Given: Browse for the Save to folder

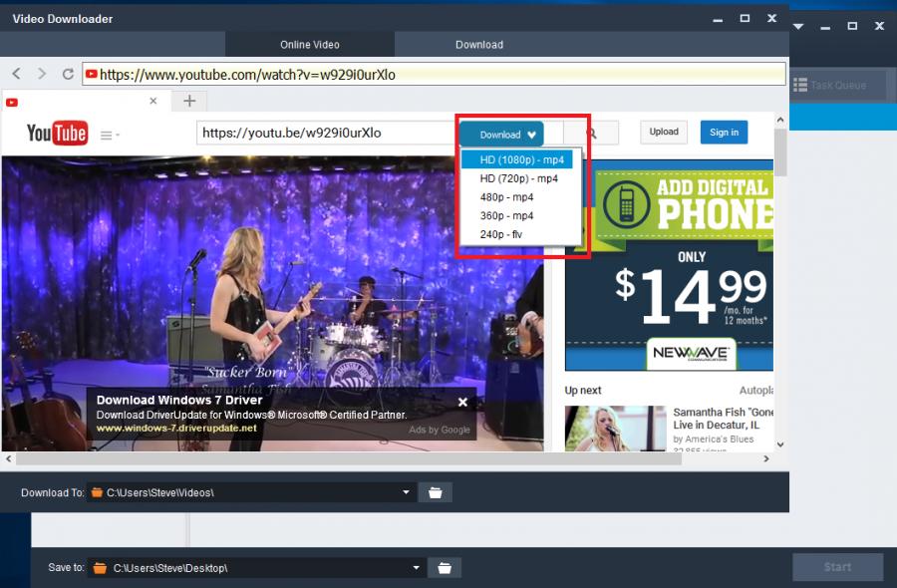Looking at the screenshot, I should (x=445, y=568).
